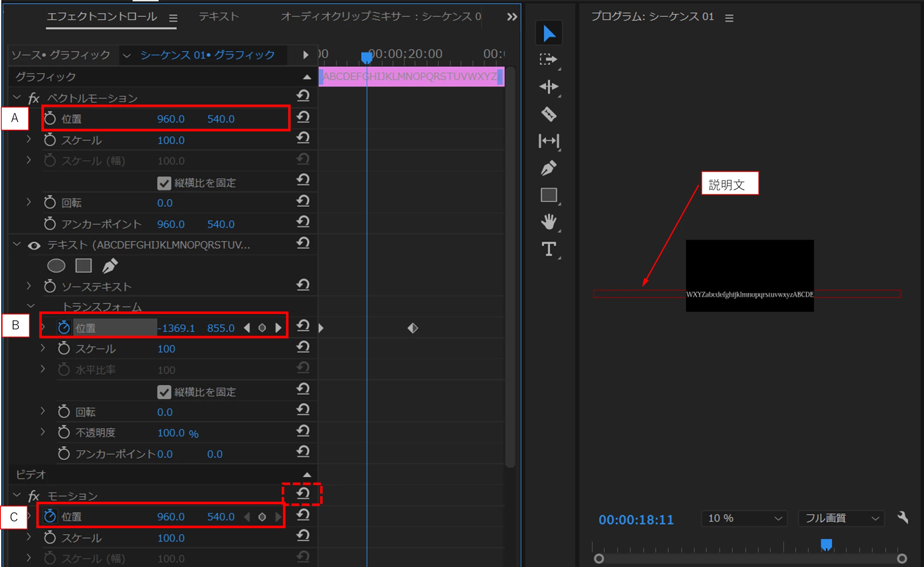Select the Track Select Forward tool
The height and width of the screenshot is (567, 924).
pyautogui.click(x=548, y=60)
